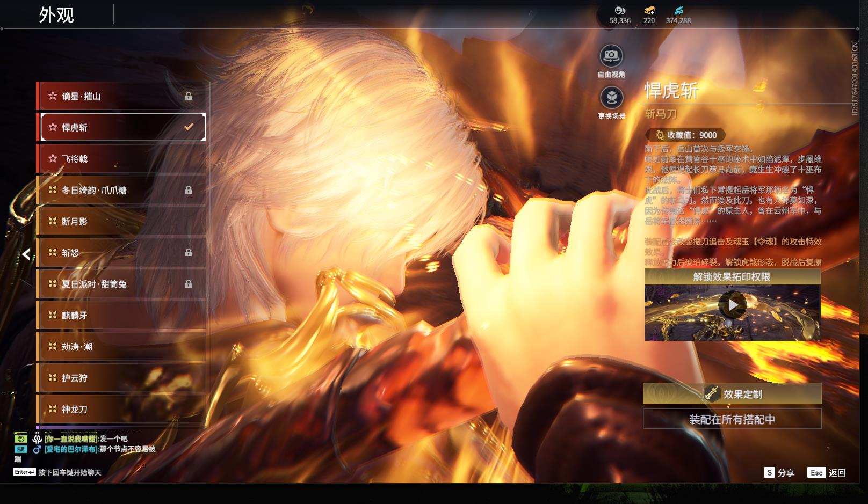Click the 斩马刀 weapon type label
The width and height of the screenshot is (868, 504).
pyautogui.click(x=661, y=114)
